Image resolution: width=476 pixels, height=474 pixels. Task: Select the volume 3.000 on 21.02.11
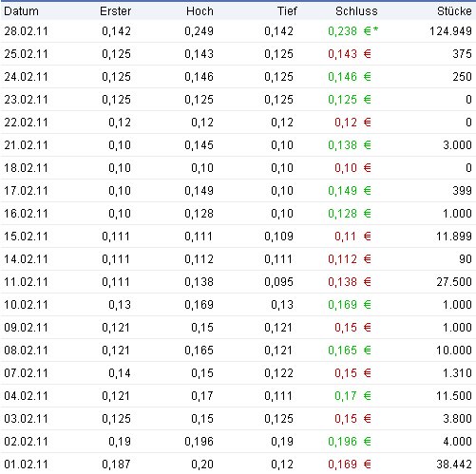click(x=457, y=145)
